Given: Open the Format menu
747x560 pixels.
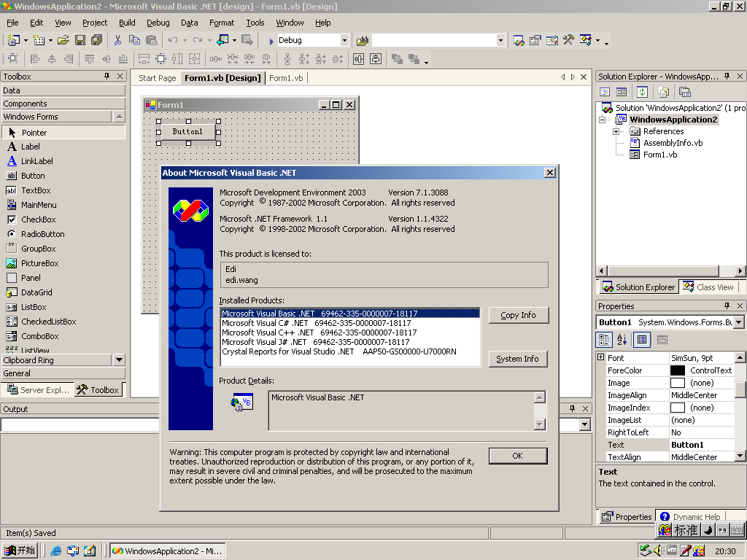Looking at the screenshot, I should (x=222, y=23).
